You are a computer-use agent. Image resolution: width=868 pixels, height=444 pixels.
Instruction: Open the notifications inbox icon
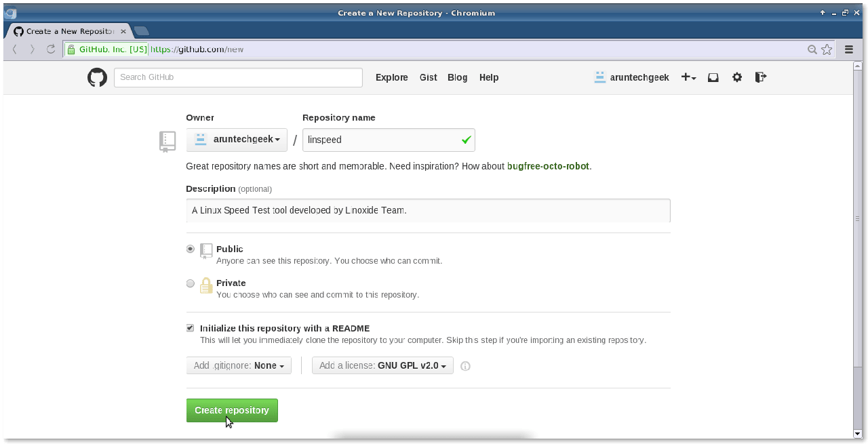pyautogui.click(x=713, y=77)
